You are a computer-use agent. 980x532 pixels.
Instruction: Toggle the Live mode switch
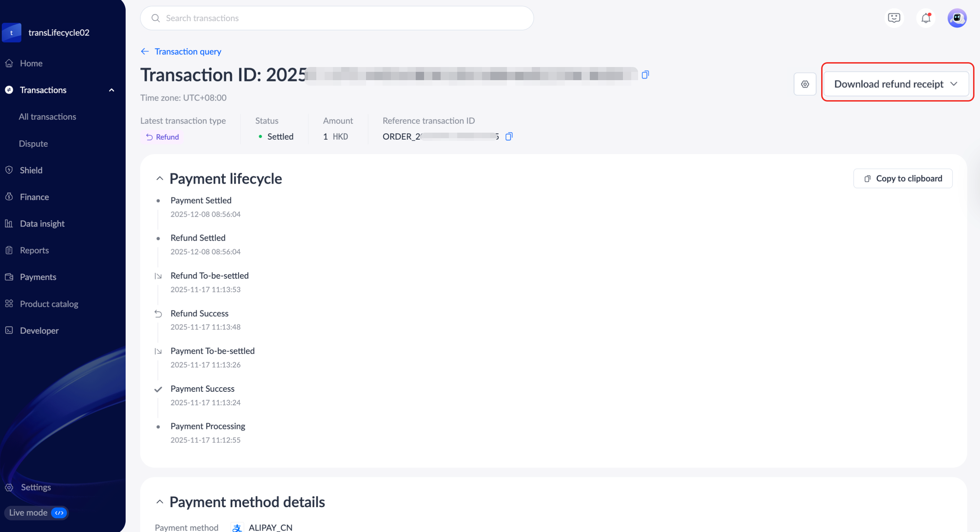[59, 513]
